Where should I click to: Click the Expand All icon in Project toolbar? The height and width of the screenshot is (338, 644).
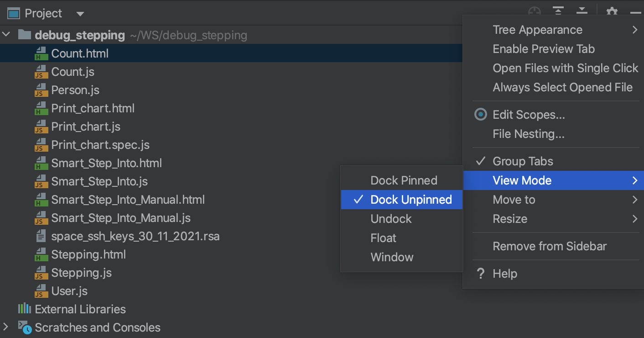point(582,11)
